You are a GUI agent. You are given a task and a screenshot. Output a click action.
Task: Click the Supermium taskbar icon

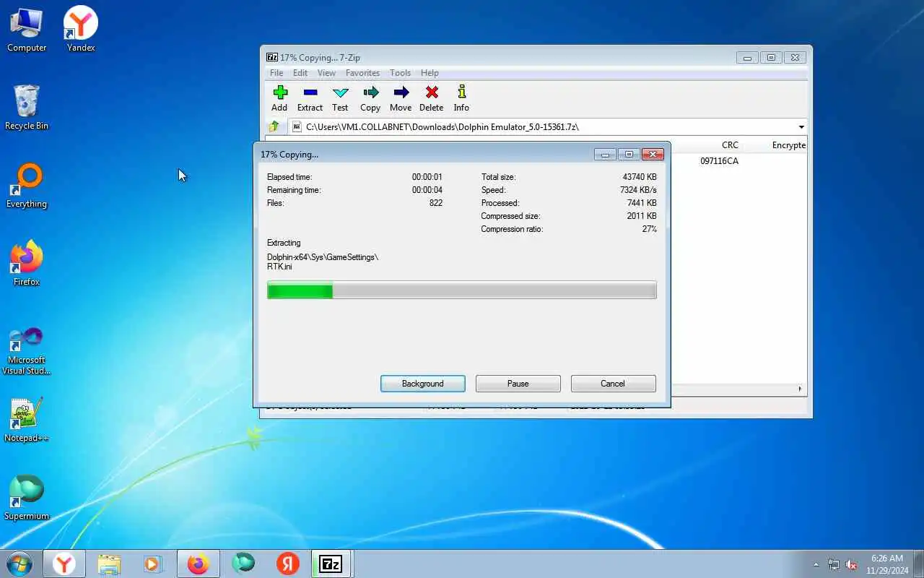(x=243, y=564)
